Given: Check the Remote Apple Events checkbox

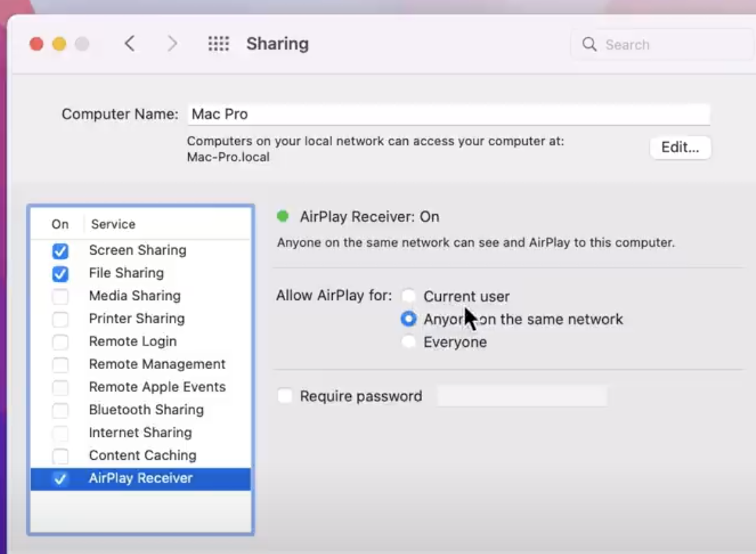Looking at the screenshot, I should point(60,387).
